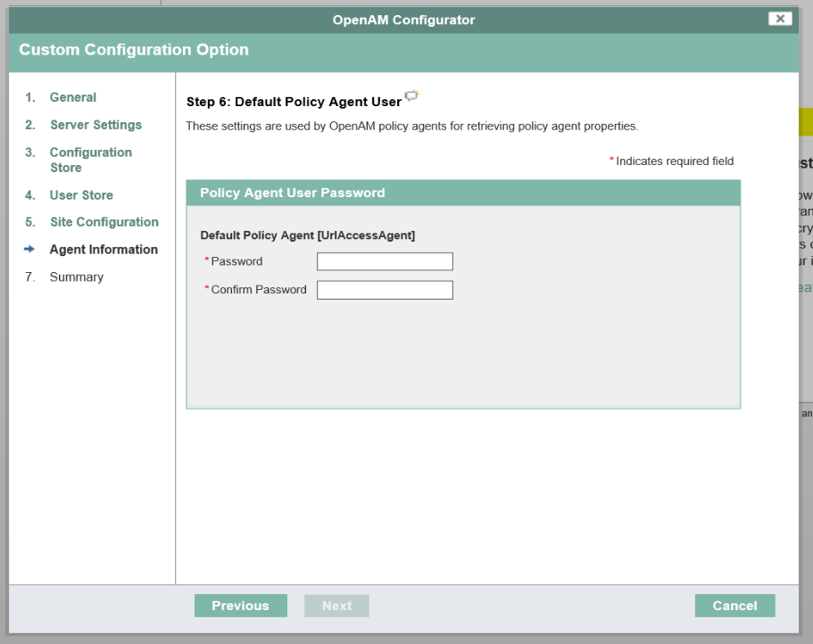
Task: Cancel the configuration wizard
Action: (734, 606)
